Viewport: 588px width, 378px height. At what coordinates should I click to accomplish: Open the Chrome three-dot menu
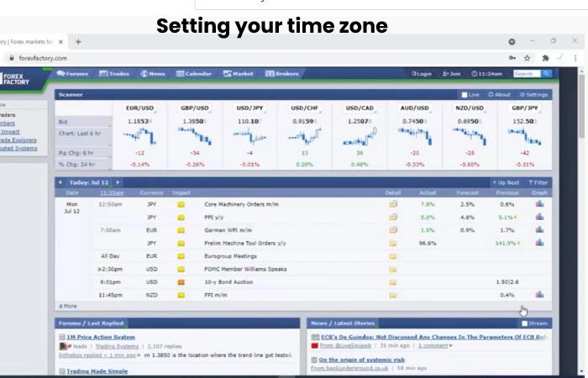[x=575, y=58]
